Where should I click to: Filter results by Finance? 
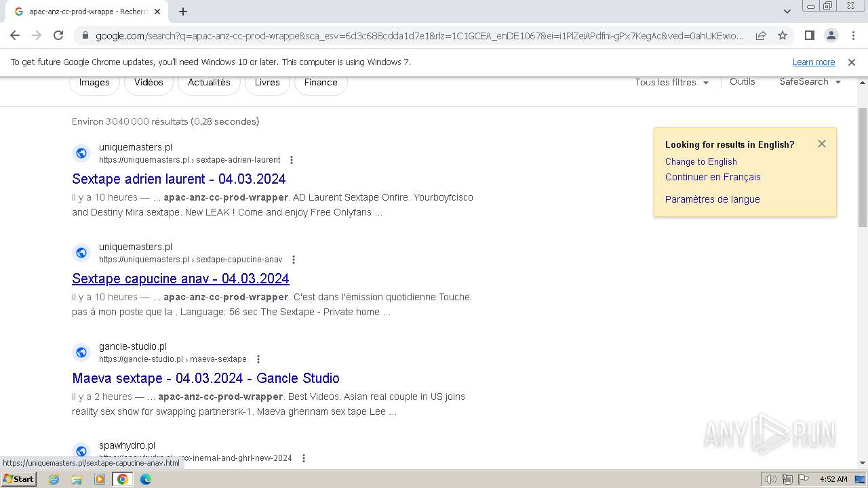321,83
